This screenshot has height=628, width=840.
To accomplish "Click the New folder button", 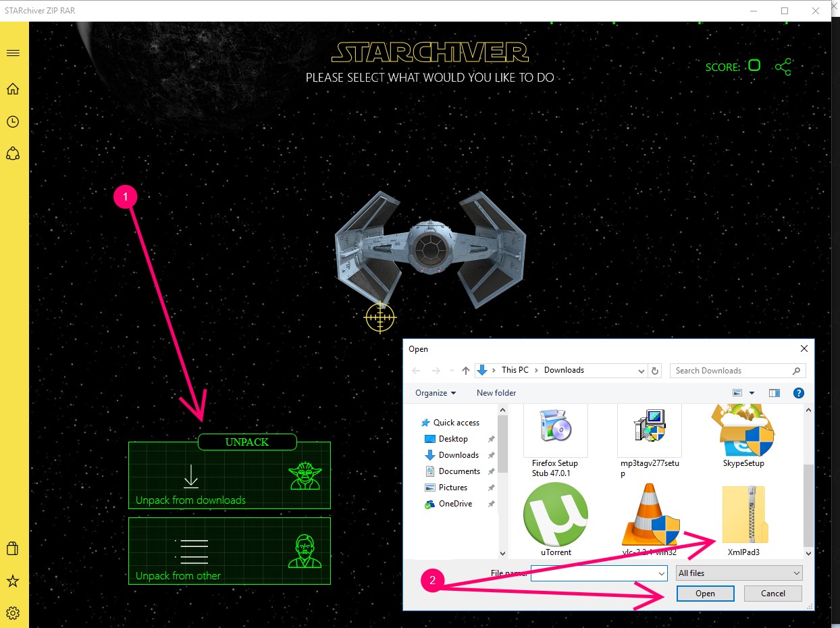I will [x=496, y=393].
